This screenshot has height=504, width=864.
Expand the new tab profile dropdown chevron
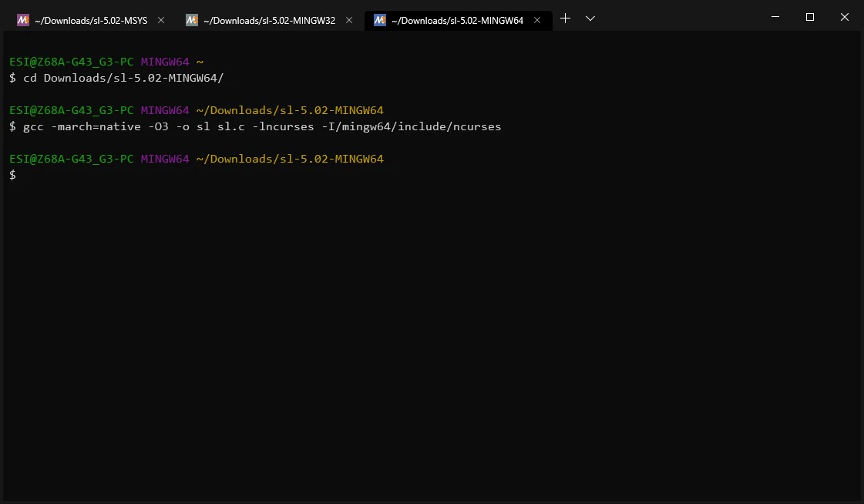tap(590, 18)
